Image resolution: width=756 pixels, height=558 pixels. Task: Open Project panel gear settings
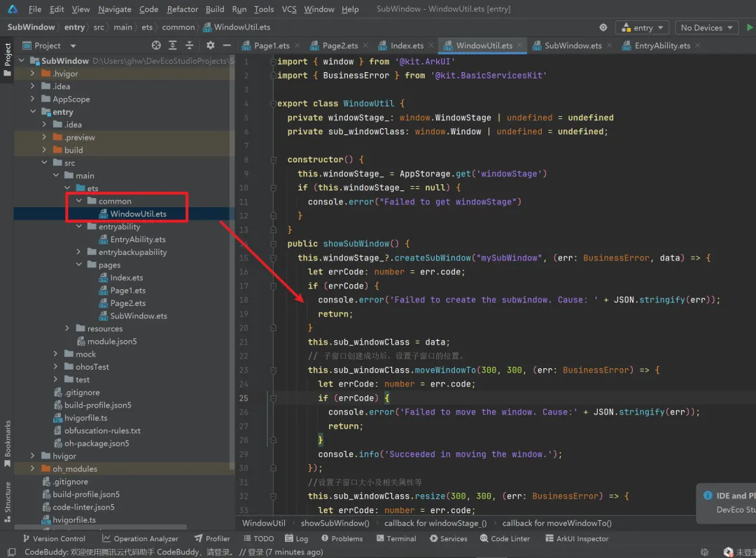(x=211, y=46)
